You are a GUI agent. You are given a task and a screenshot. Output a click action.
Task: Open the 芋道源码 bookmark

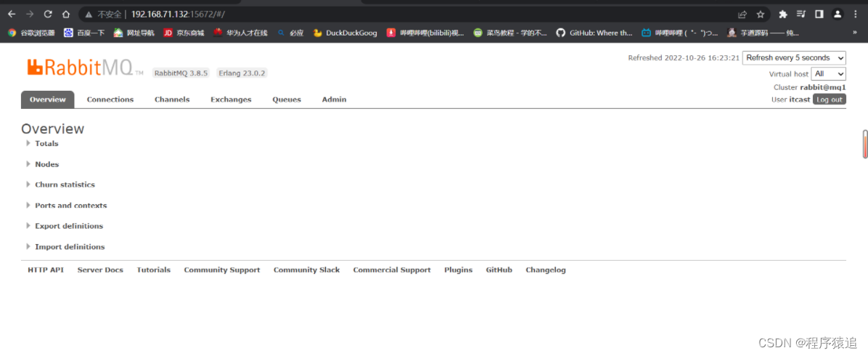pos(763,33)
